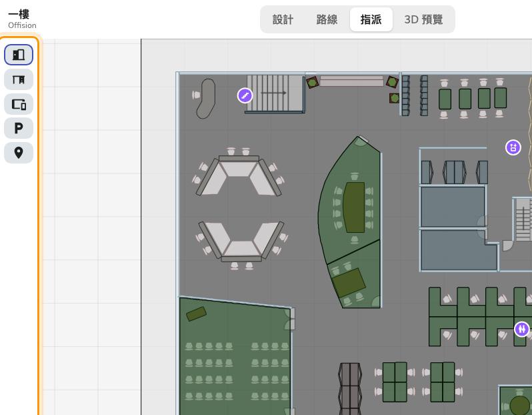Switch to the 設計 tab
This screenshot has height=415, width=532.
(283, 19)
